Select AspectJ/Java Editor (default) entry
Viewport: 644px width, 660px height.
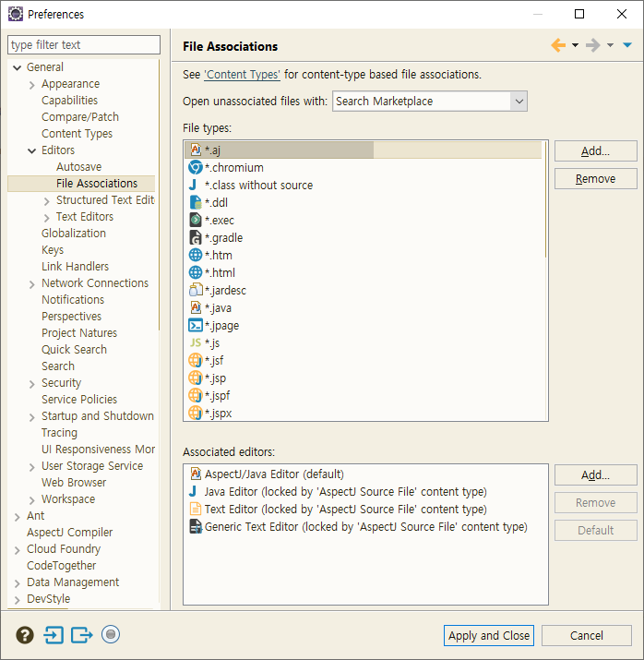(274, 474)
